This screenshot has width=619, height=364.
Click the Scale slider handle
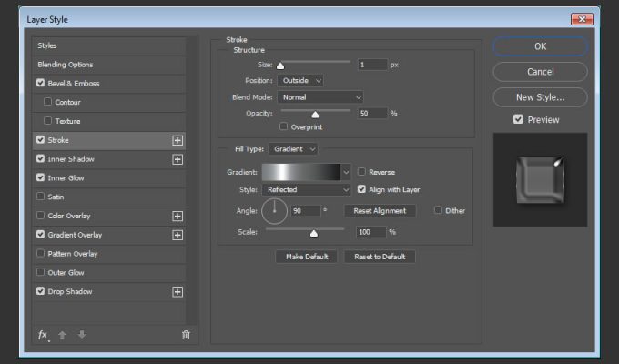tap(314, 233)
